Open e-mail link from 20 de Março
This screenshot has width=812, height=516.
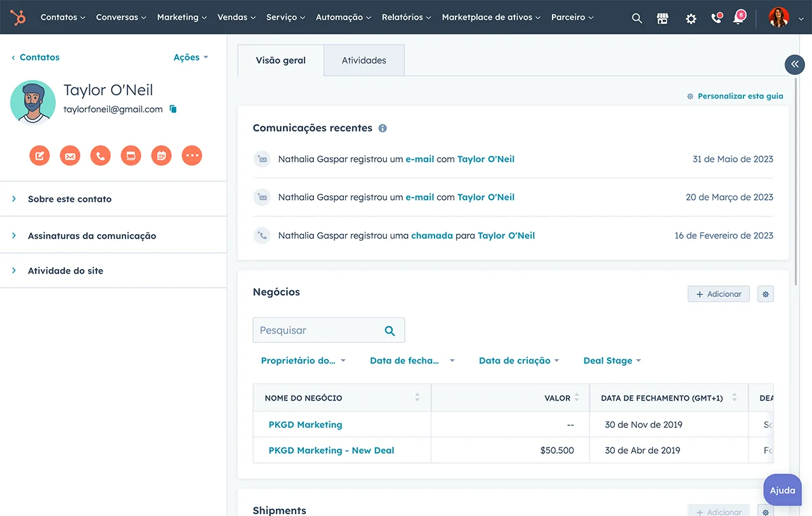[x=420, y=197]
